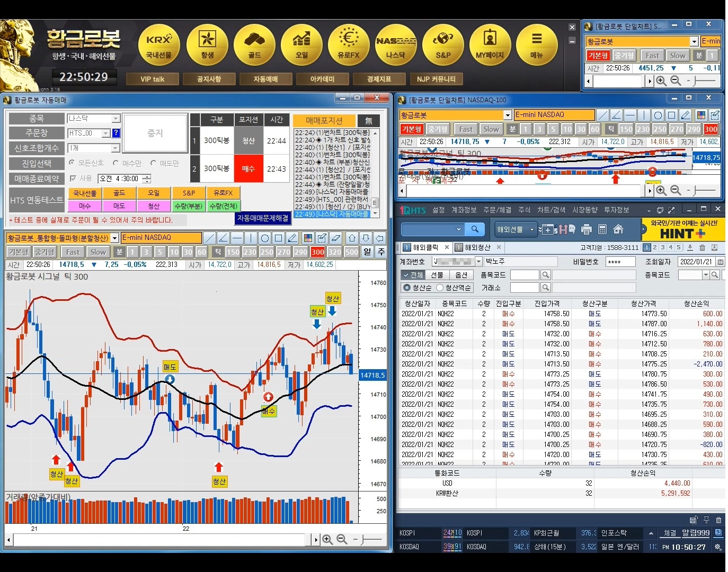Screen dimensions: 728x572
Task: Open the color palette in main chart toolbar
Action: (308, 238)
